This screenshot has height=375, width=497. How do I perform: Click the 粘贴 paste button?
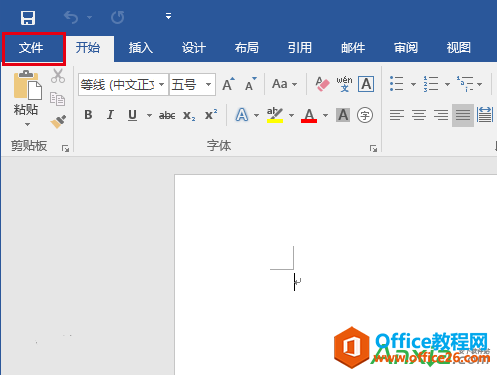(x=26, y=99)
